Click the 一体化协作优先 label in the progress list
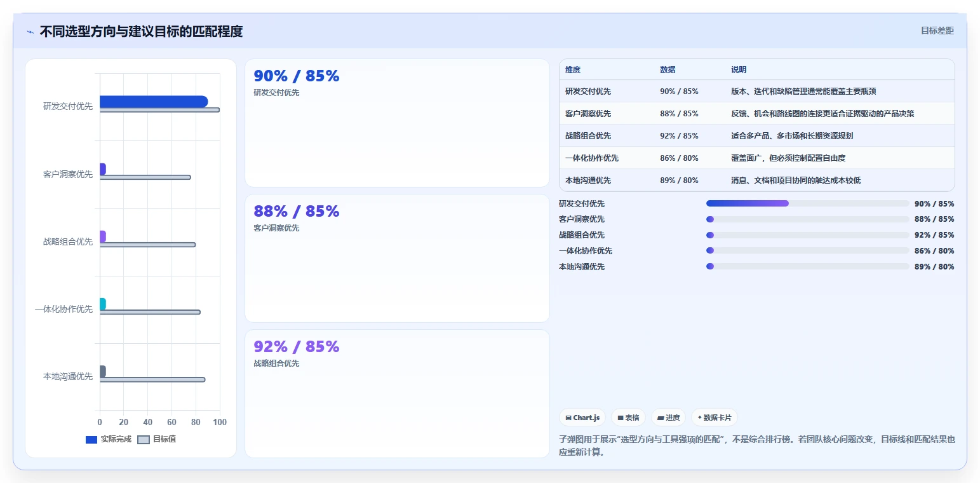This screenshot has height=483, width=980. [x=586, y=251]
